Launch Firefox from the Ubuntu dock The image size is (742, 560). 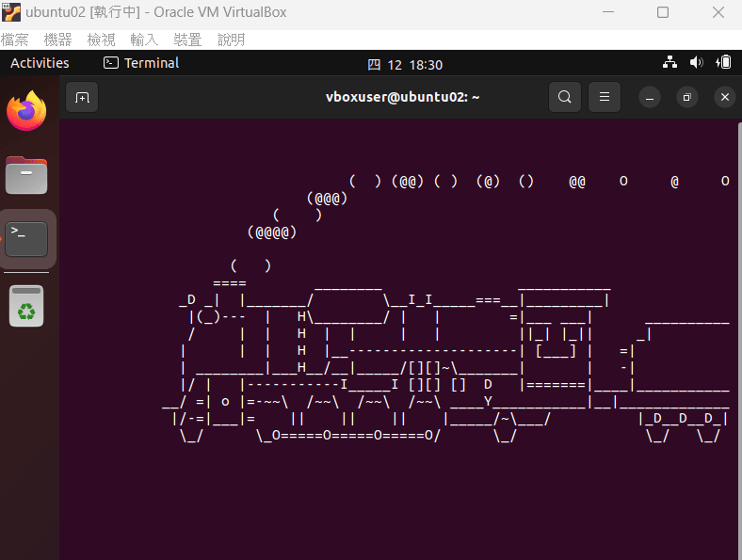(x=26, y=112)
